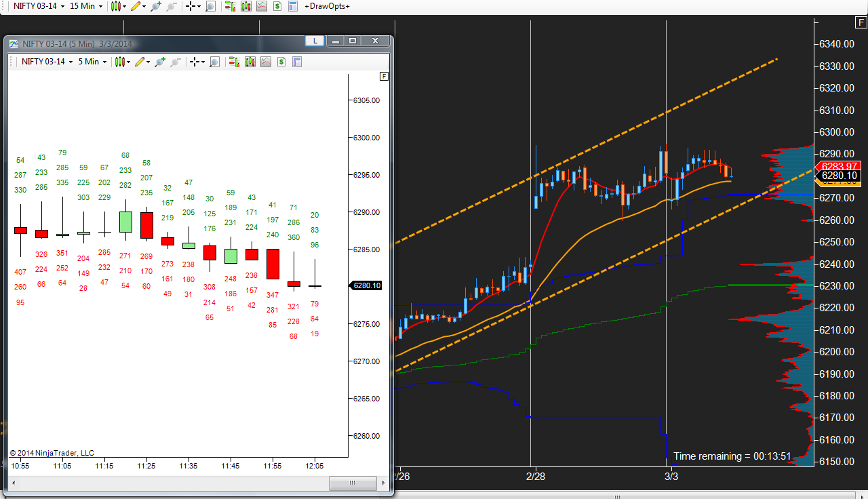Click the Zoom In icon in the 15 Min toolbar
This screenshot has height=499, width=868.
(x=156, y=6)
